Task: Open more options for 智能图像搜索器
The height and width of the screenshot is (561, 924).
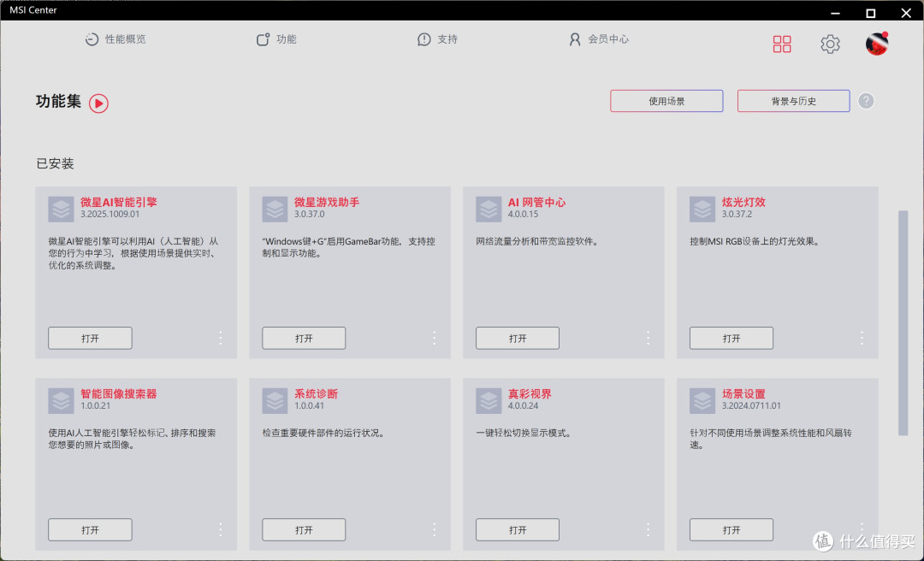Action: pyautogui.click(x=221, y=529)
